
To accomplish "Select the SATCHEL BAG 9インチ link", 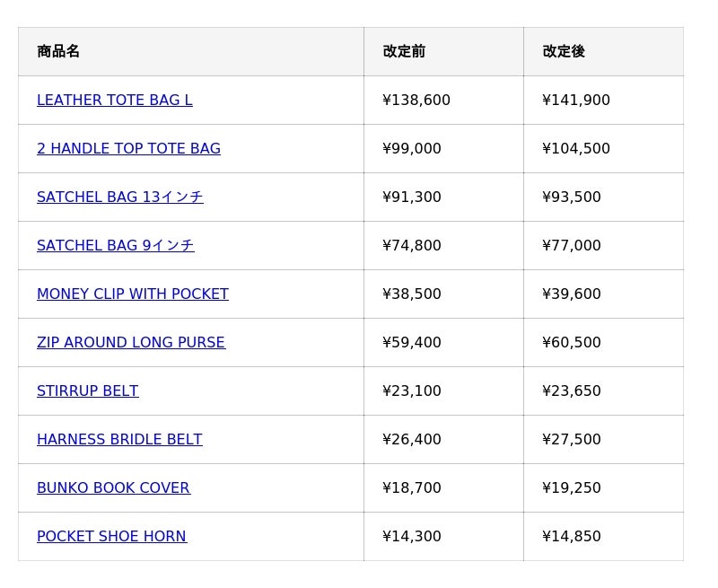I will 115,246.
